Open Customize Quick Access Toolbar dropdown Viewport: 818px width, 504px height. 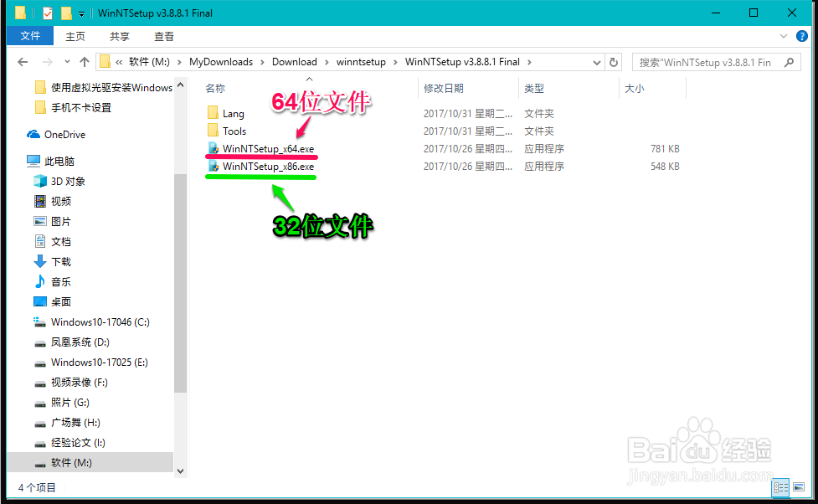click(x=81, y=13)
